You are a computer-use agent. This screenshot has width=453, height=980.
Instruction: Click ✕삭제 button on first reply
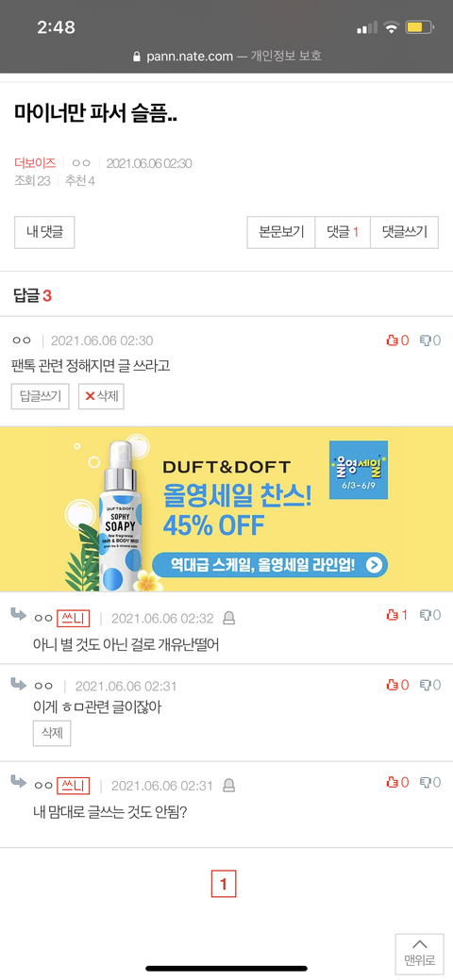click(x=101, y=396)
